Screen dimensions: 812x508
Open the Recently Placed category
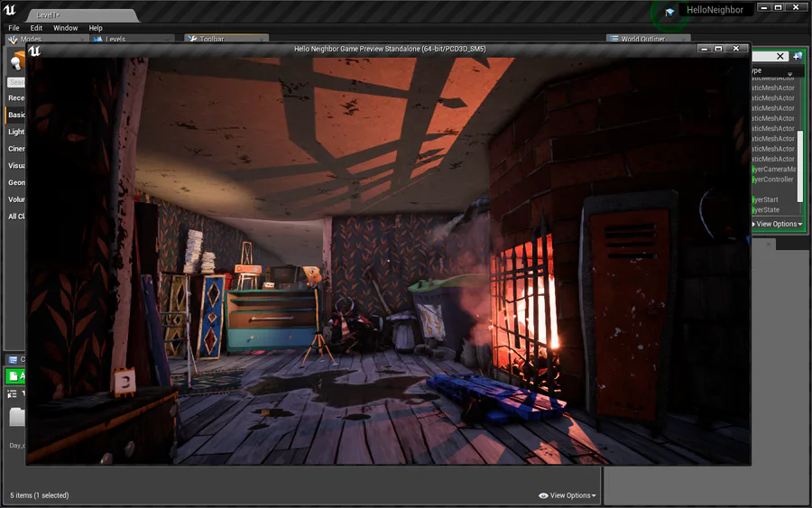15,97
